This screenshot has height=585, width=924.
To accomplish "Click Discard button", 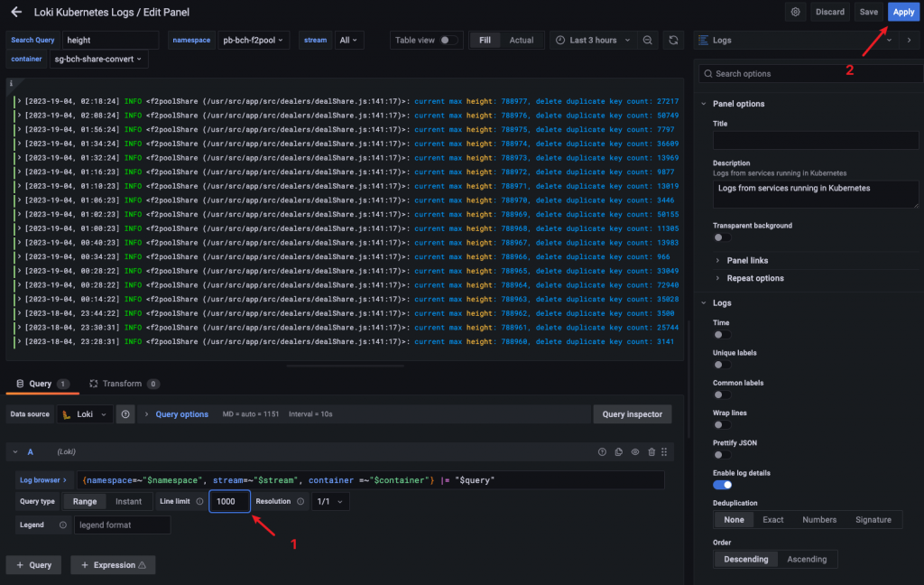I will click(x=830, y=12).
